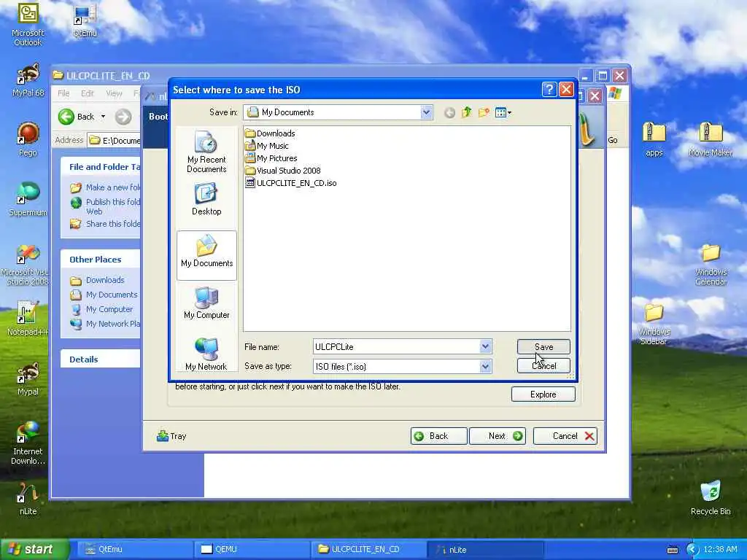Open Windows Sidebar desktop folder
The width and height of the screenshot is (747, 560).
click(654, 324)
